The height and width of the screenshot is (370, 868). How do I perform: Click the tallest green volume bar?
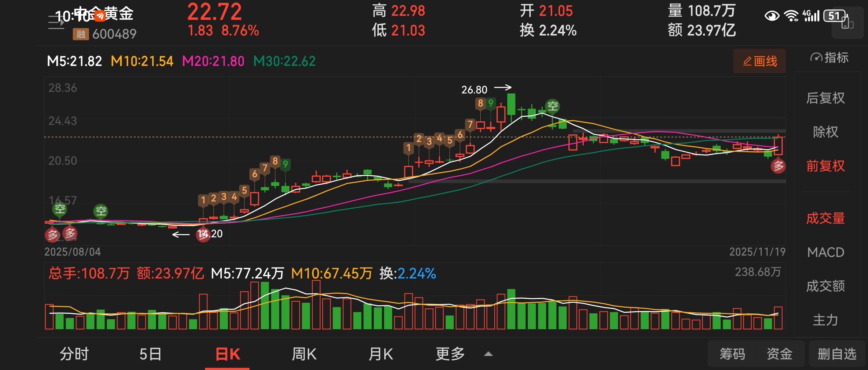pos(265,305)
